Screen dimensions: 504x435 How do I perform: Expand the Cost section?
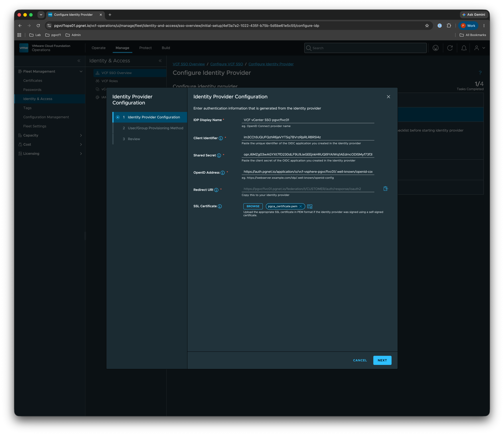coord(81,145)
